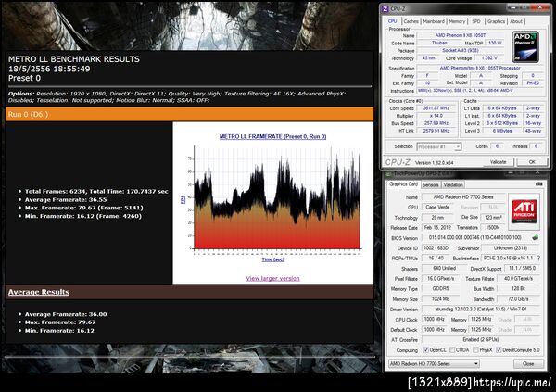Click the GPU Clock value 1000 MHz
This screenshot has width=556, height=392.
(434, 320)
